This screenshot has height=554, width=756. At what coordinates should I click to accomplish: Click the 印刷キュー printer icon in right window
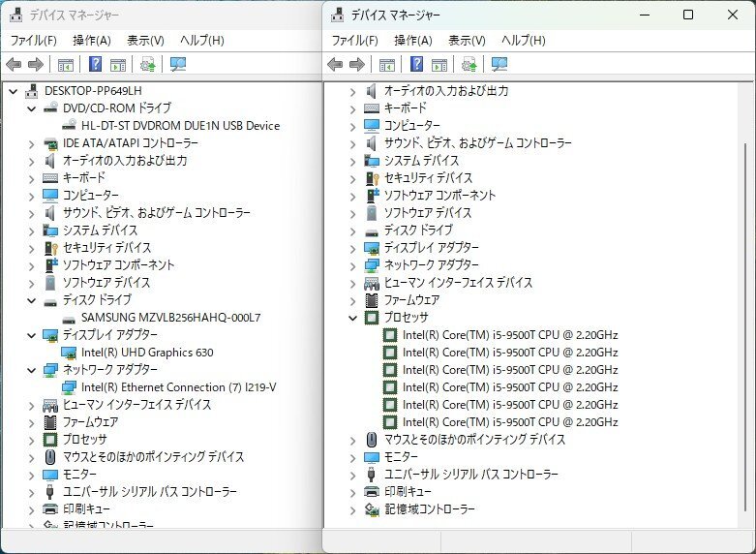click(372, 492)
